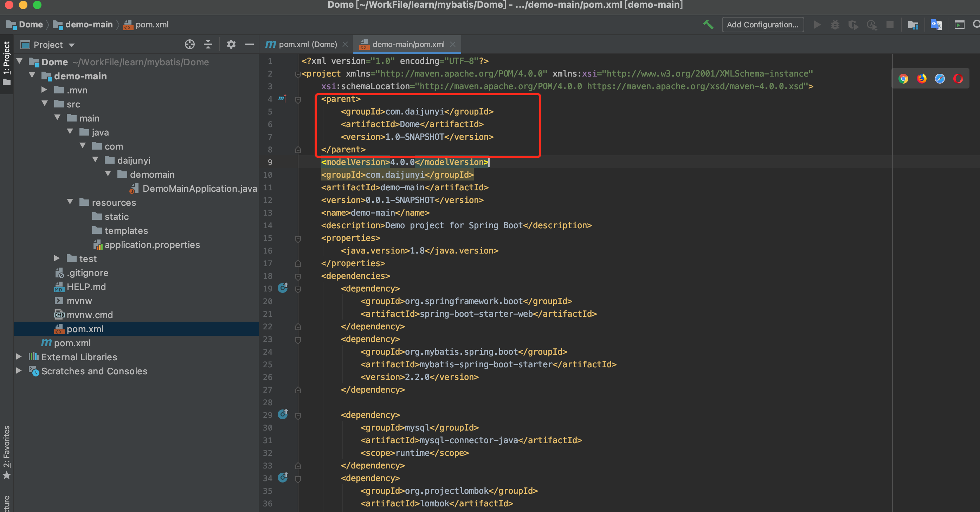Click the Stop square icon
The image size is (980, 512).
(890, 25)
